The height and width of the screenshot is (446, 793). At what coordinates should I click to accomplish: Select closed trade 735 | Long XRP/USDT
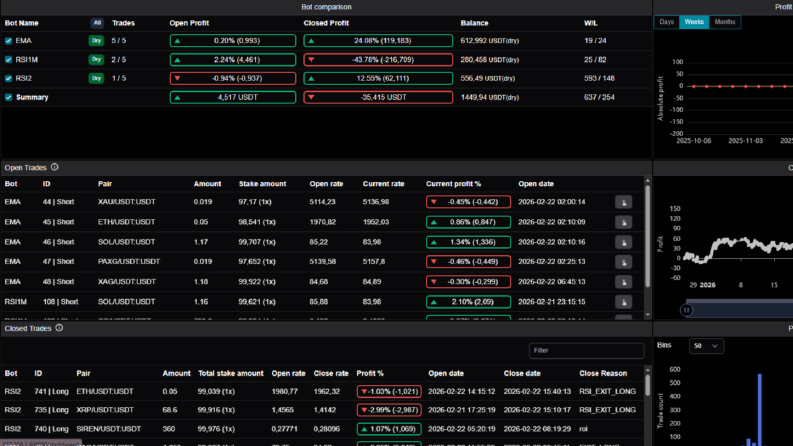[324, 410]
